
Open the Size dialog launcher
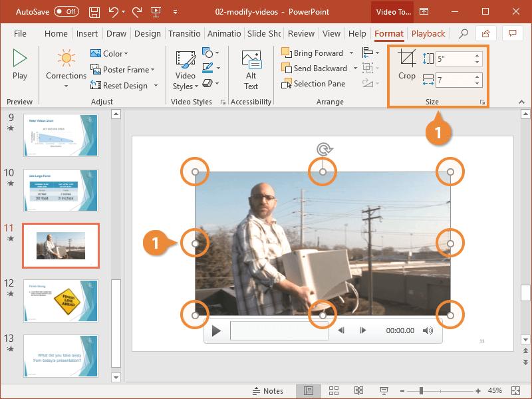point(483,102)
